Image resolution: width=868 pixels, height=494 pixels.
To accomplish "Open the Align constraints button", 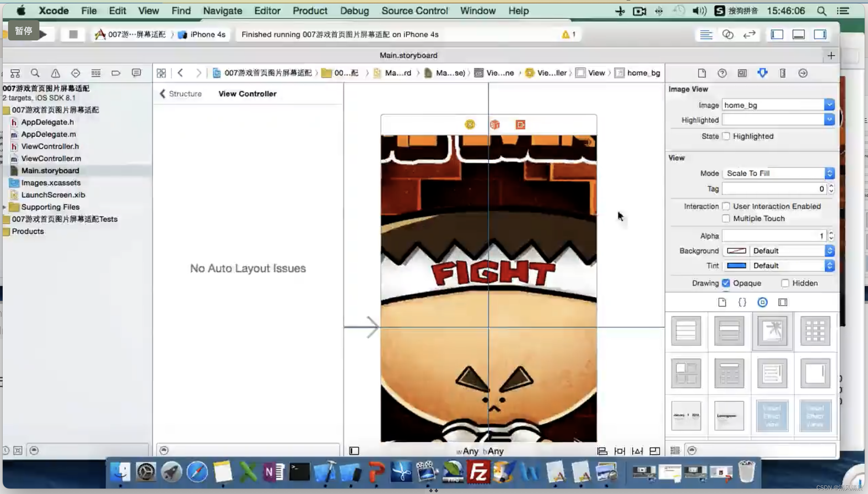I will click(x=602, y=451).
